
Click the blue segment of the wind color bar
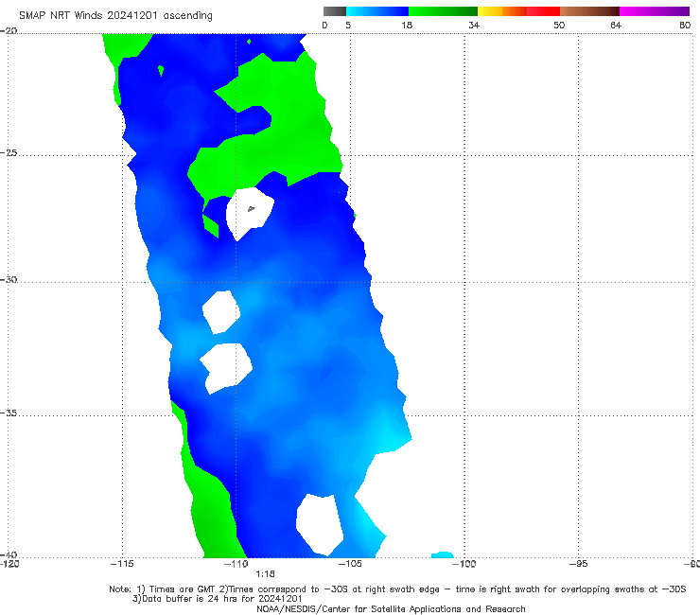(x=377, y=11)
